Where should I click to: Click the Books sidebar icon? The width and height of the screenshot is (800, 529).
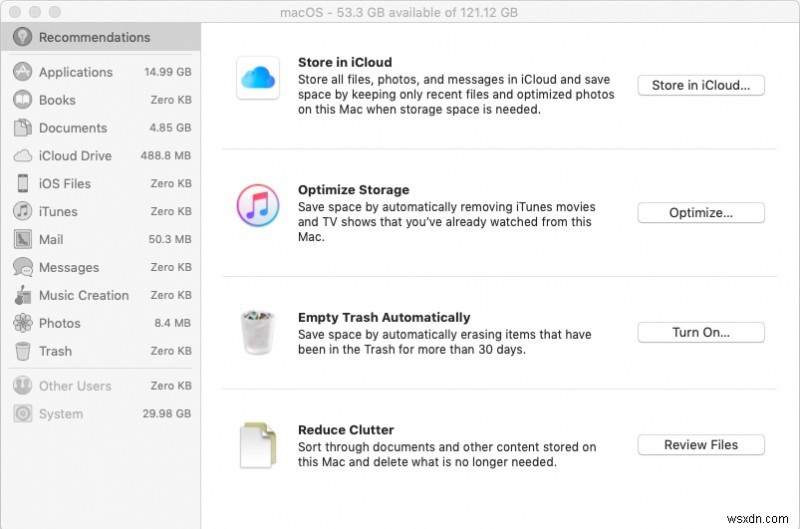[x=22, y=99]
